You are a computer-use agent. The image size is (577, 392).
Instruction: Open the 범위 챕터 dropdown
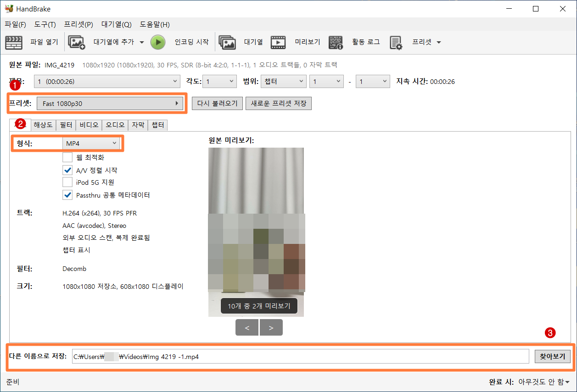[283, 82]
